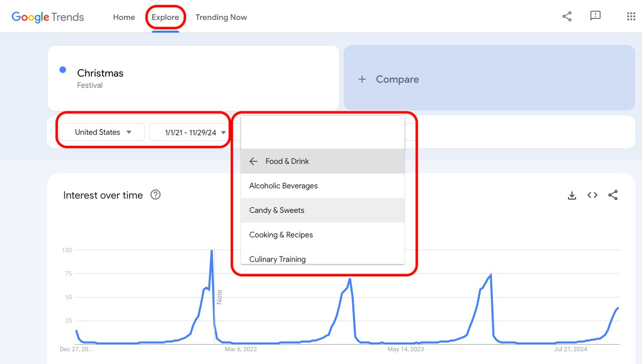The width and height of the screenshot is (642, 364).
Task: Go back using Food & Drink arrow
Action: [x=253, y=161]
